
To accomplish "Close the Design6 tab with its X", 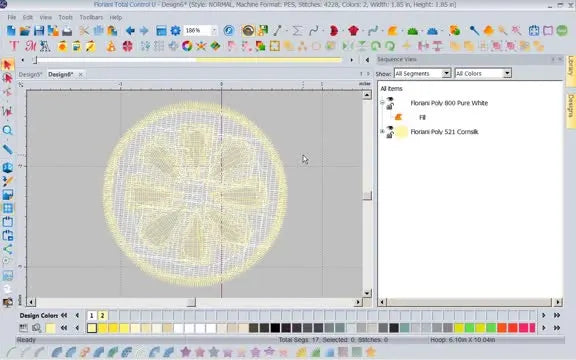I will [x=80, y=75].
